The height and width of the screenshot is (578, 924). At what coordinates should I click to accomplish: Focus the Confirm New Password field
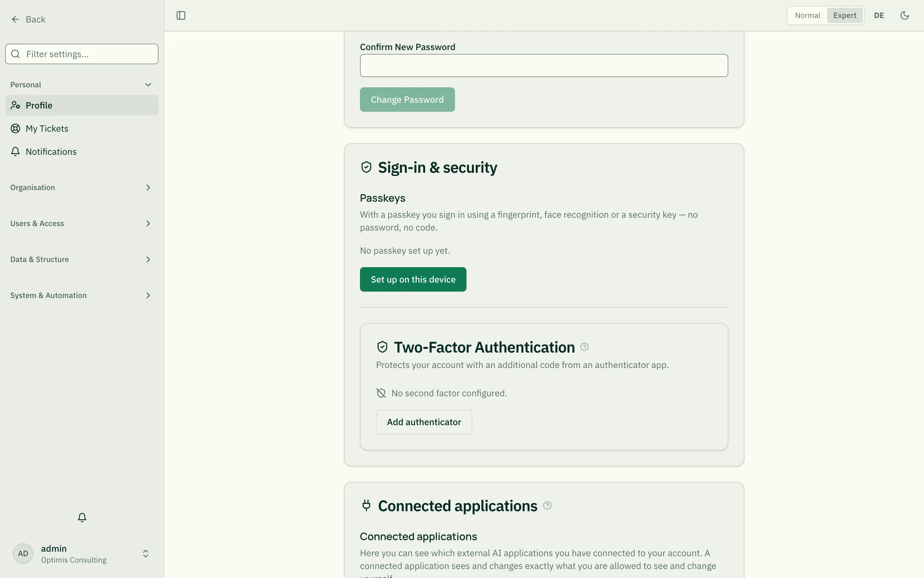[x=544, y=66]
